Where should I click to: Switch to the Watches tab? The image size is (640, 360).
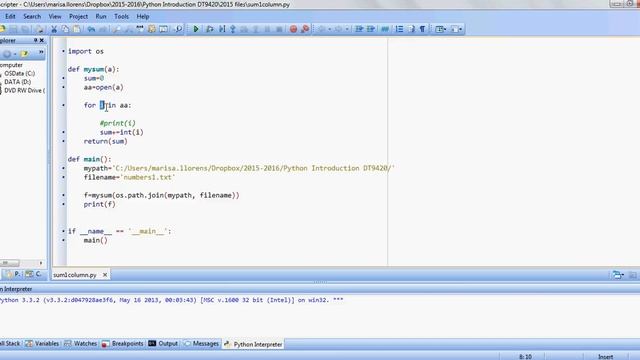pyautogui.click(x=80, y=344)
